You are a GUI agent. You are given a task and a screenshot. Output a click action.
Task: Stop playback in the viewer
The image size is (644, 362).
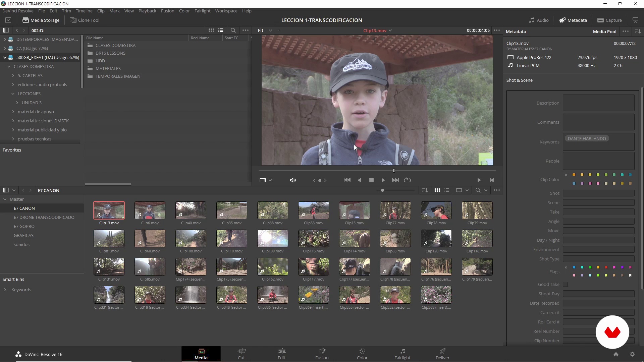(x=371, y=180)
